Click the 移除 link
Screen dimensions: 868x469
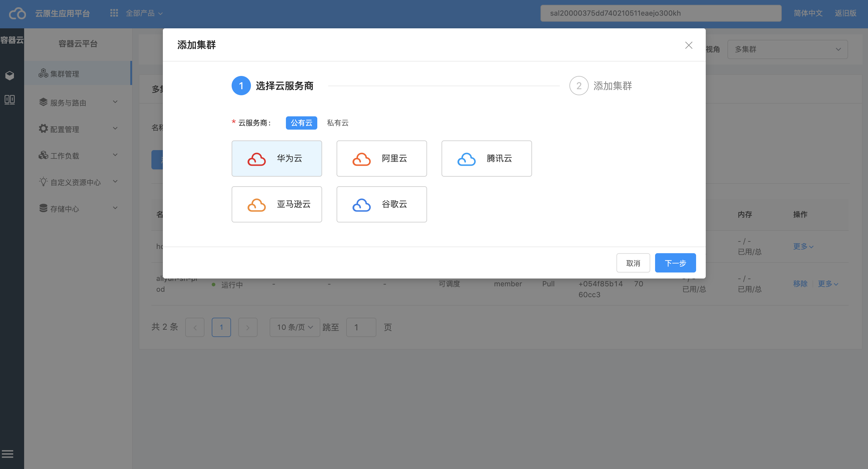pyautogui.click(x=800, y=284)
